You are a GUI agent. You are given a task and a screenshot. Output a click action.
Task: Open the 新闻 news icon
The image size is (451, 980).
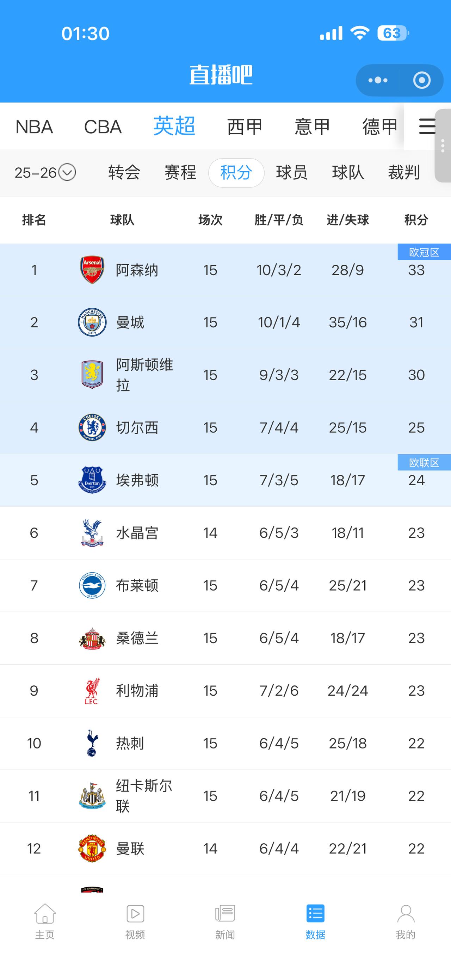pos(225,914)
